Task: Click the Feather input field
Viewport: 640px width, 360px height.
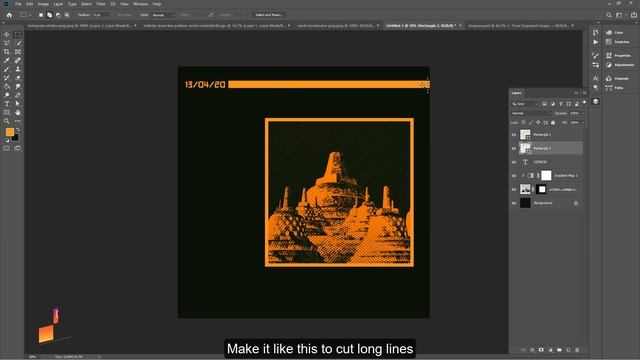Action: [100, 15]
